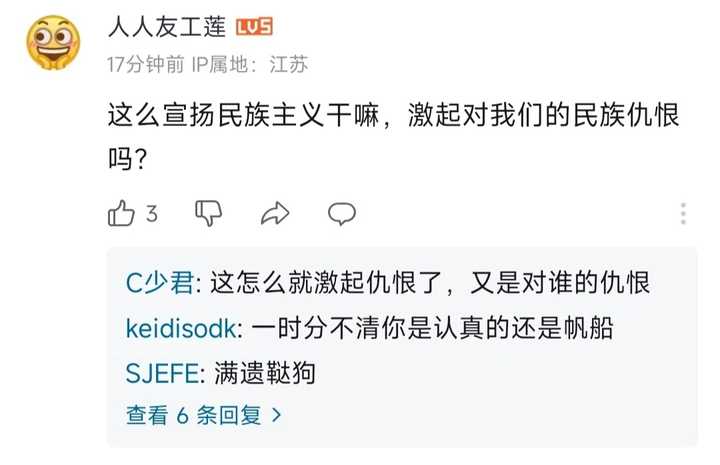The height and width of the screenshot is (465, 720).
Task: Open the three-dot more options menu
Action: click(x=684, y=213)
